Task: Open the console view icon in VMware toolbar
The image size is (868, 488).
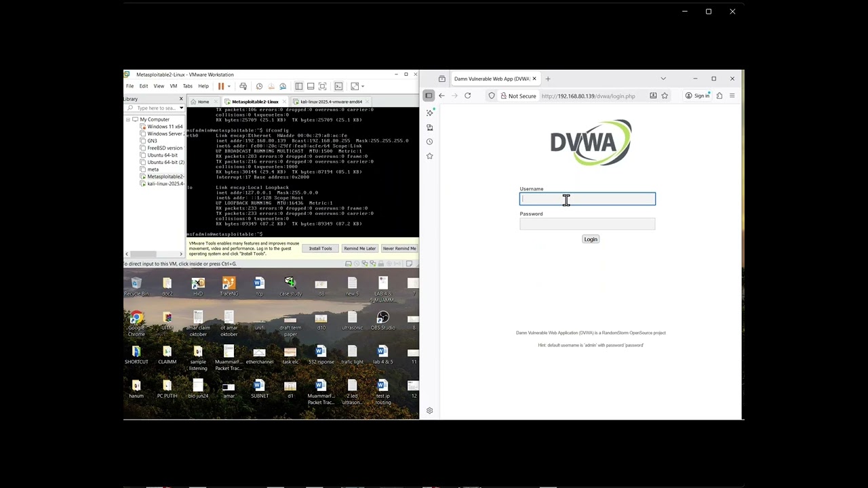Action: pos(338,86)
